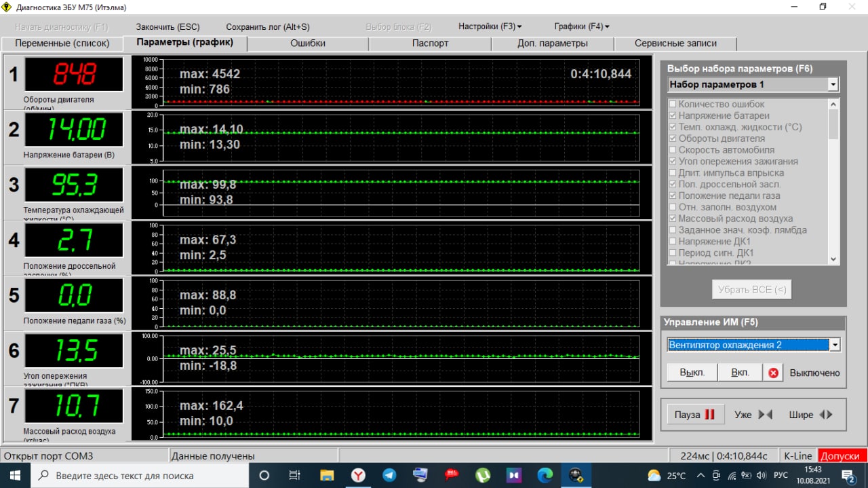
Task: Click the computer-monitor taskbar app icon
Action: tap(420, 475)
